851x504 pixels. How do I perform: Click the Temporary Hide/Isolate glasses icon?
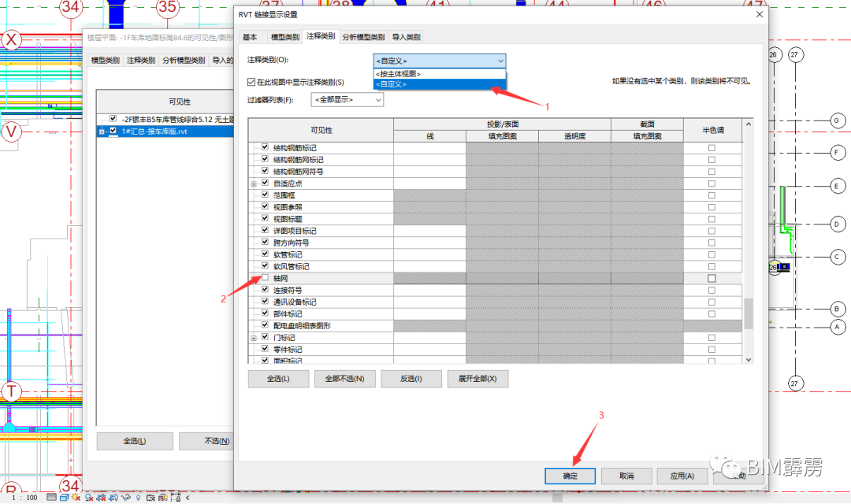[126, 497]
